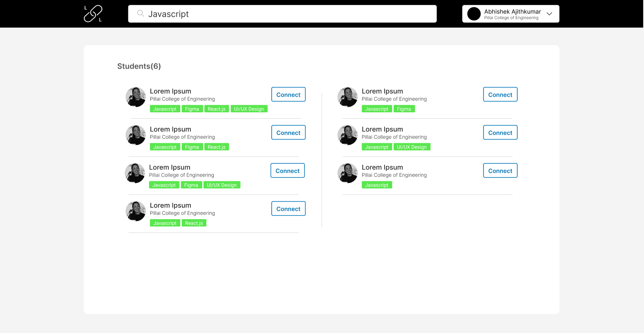This screenshot has width=644, height=333.
Task: Connect with third student in left column
Action: tap(288, 171)
